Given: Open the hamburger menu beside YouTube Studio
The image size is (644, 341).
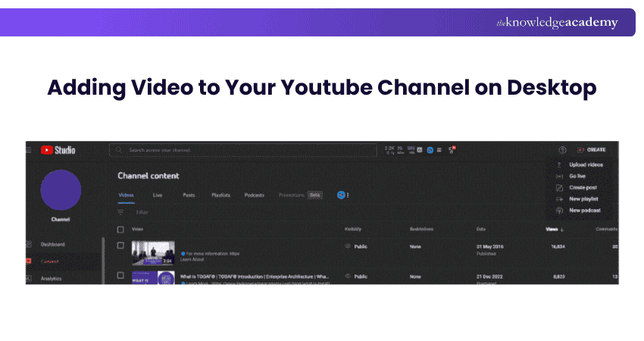Looking at the screenshot, I should [28, 150].
